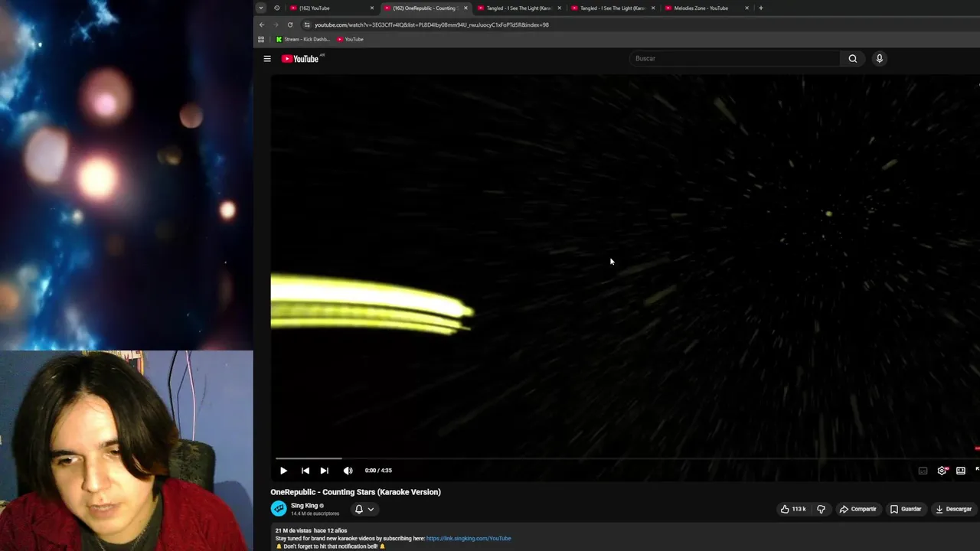The height and width of the screenshot is (551, 980).
Task: Skip to previous video in playlist
Action: tap(305, 471)
